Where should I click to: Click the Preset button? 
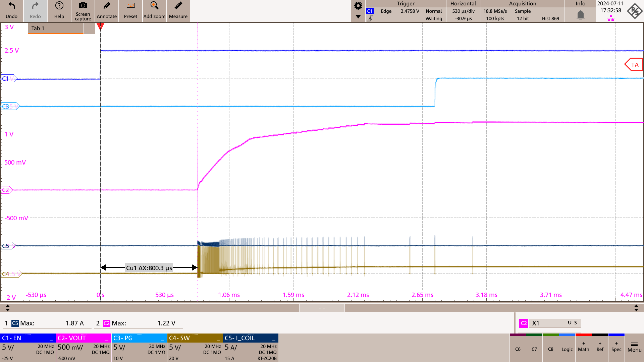[130, 11]
